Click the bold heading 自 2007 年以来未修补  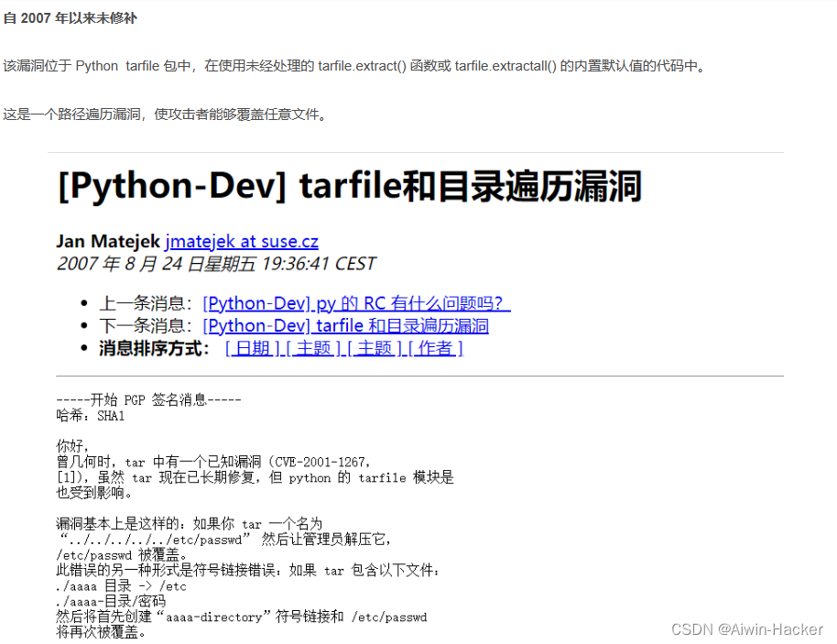coord(70,18)
